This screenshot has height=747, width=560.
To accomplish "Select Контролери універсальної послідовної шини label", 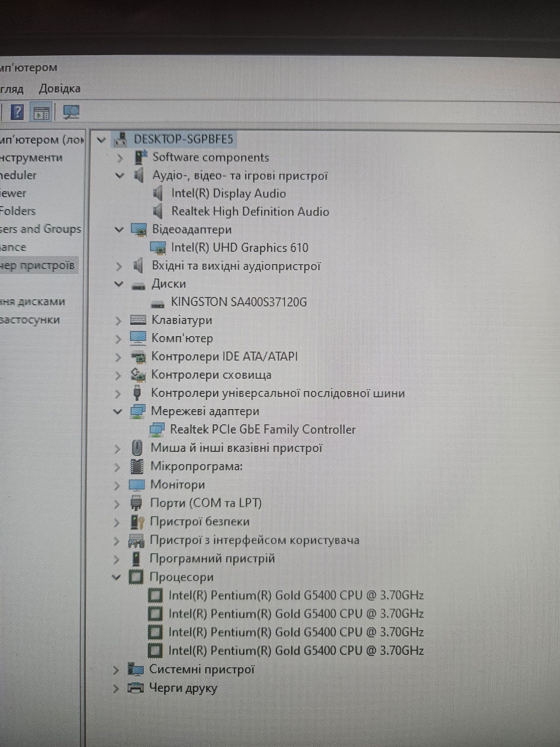I will tap(278, 393).
